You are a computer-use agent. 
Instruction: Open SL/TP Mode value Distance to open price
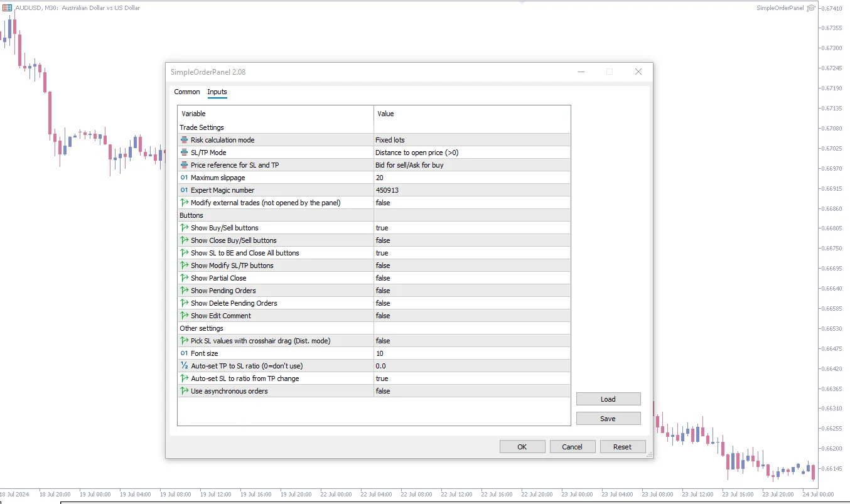pyautogui.click(x=472, y=153)
